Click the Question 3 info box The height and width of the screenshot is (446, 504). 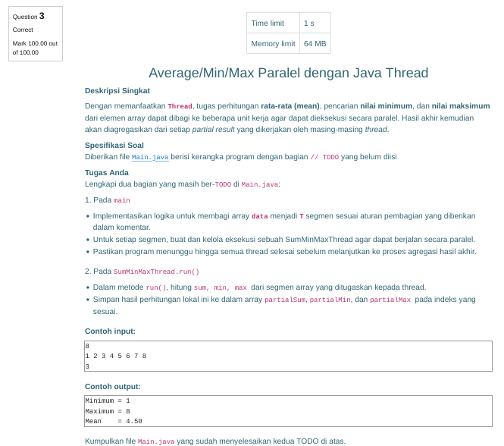click(35, 33)
